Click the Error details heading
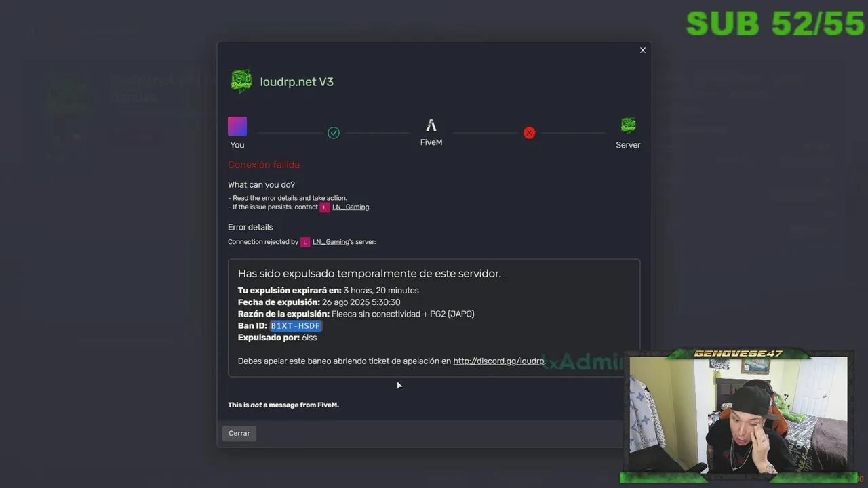Viewport: 868px width, 488px height. point(250,227)
